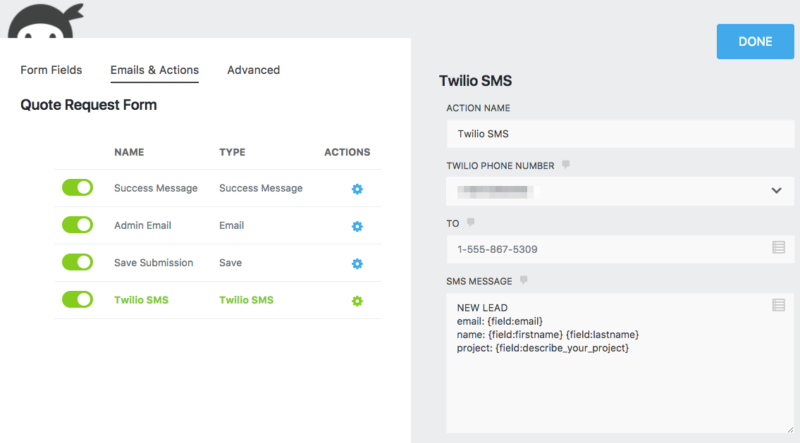
Task: Open settings gear for Admin Email action
Action: point(357,226)
